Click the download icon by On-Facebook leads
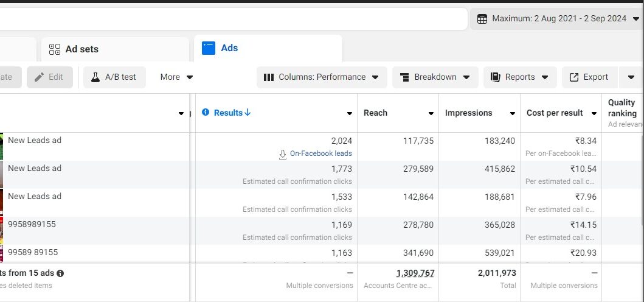Screen dimensions: 644x302 283,154
